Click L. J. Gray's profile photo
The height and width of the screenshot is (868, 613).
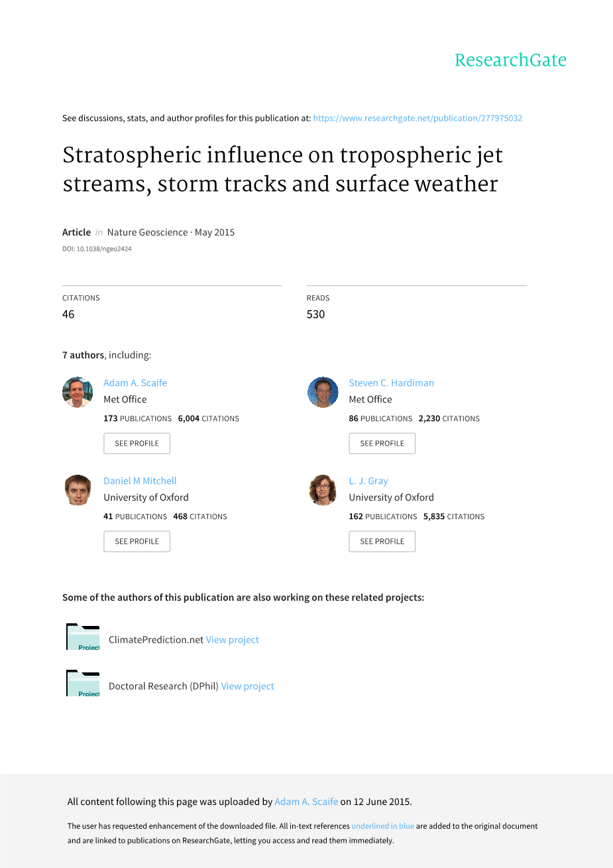point(323,490)
